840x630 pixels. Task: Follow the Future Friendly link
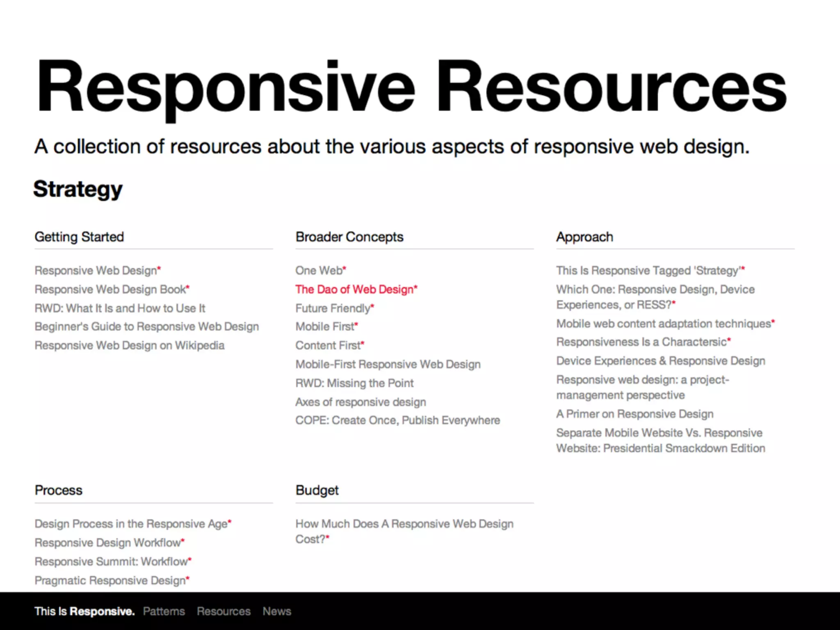click(x=333, y=308)
